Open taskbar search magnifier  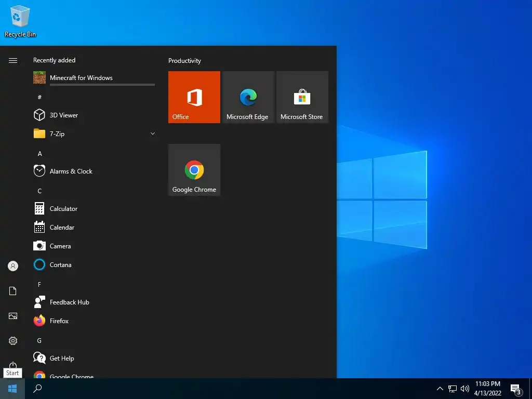coord(37,389)
